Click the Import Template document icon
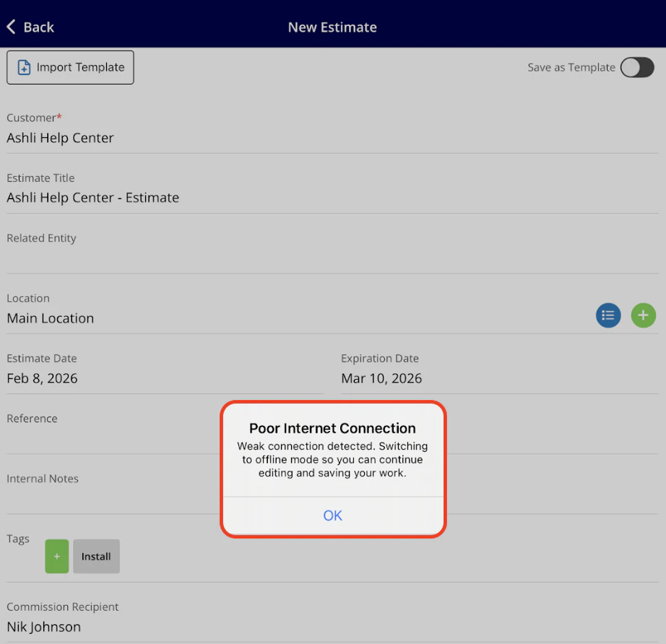This screenshot has height=644, width=666. tap(25, 67)
